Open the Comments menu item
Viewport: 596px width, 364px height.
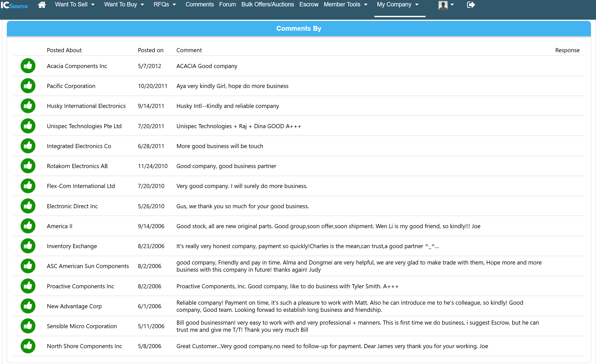coord(200,4)
